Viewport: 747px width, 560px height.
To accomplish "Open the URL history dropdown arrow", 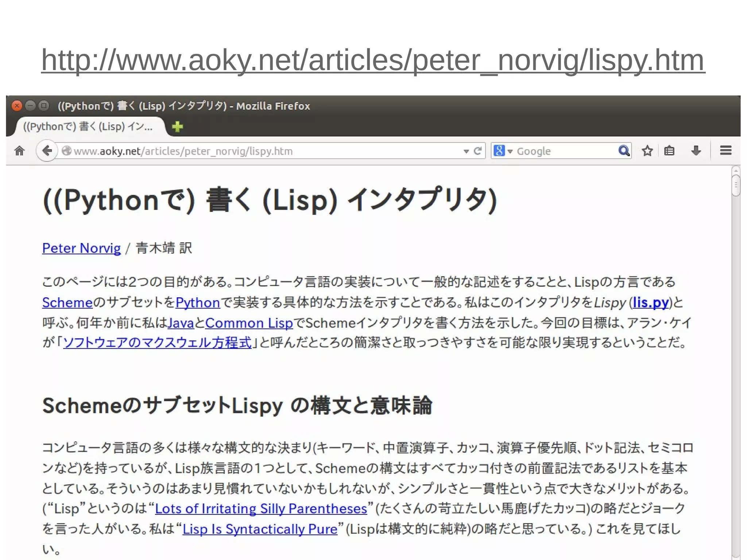I will pos(466,151).
